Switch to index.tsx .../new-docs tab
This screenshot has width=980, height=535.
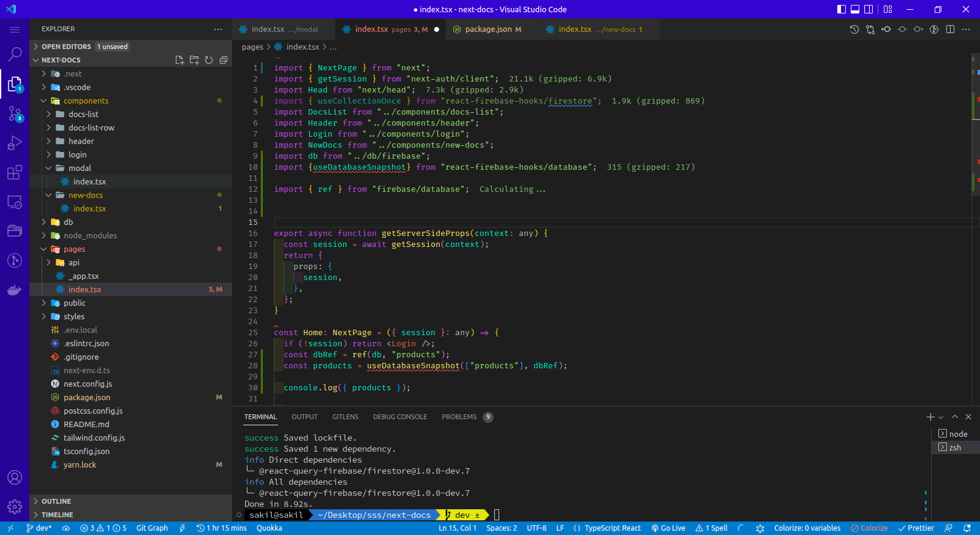pyautogui.click(x=598, y=29)
